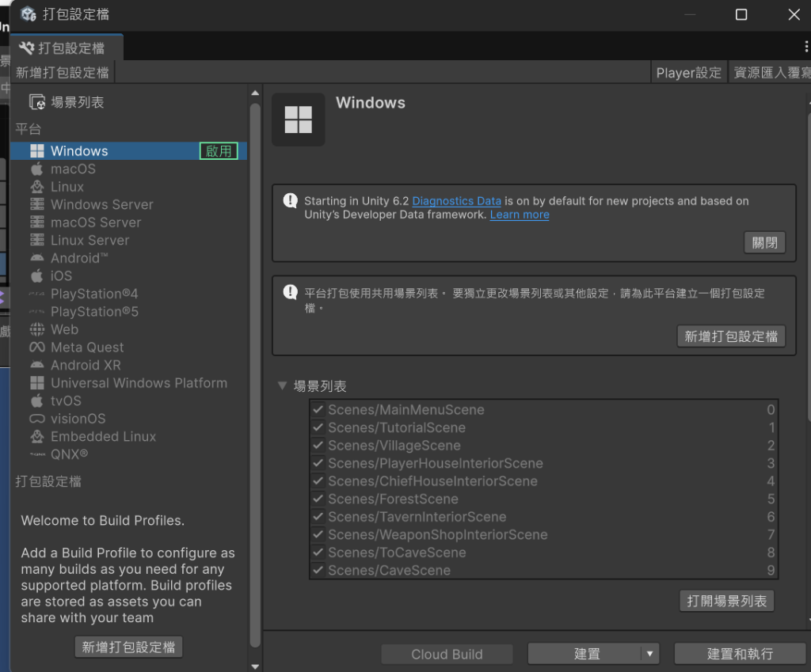Click the left panel scroll-up arrow
811x672 pixels.
255,93
